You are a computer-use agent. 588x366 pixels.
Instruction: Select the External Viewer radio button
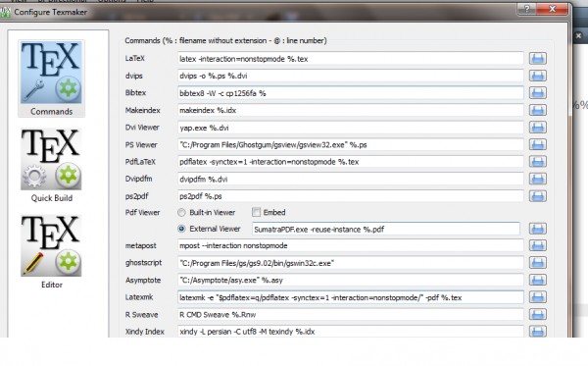click(x=181, y=229)
